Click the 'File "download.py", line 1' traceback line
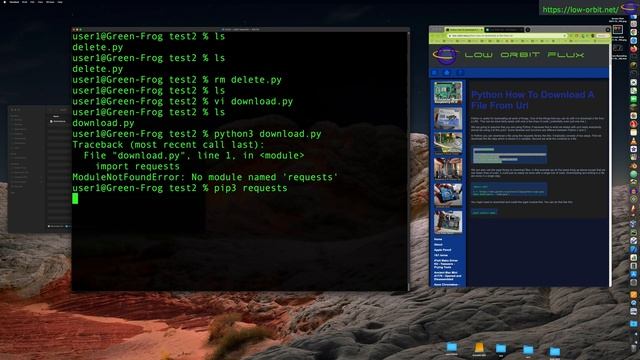The width and height of the screenshot is (640, 360). pos(194,156)
